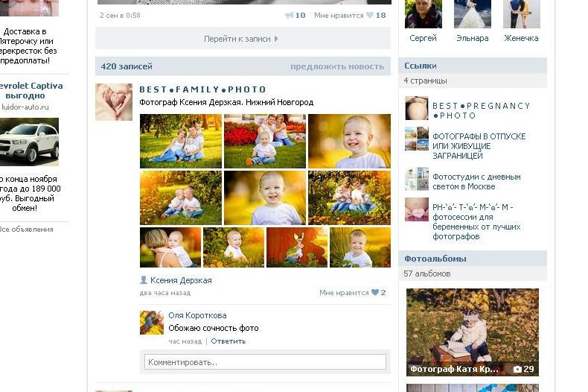Open the Best Family Photo heart-hands avatar
The width and height of the screenshot is (588, 392).
113,102
